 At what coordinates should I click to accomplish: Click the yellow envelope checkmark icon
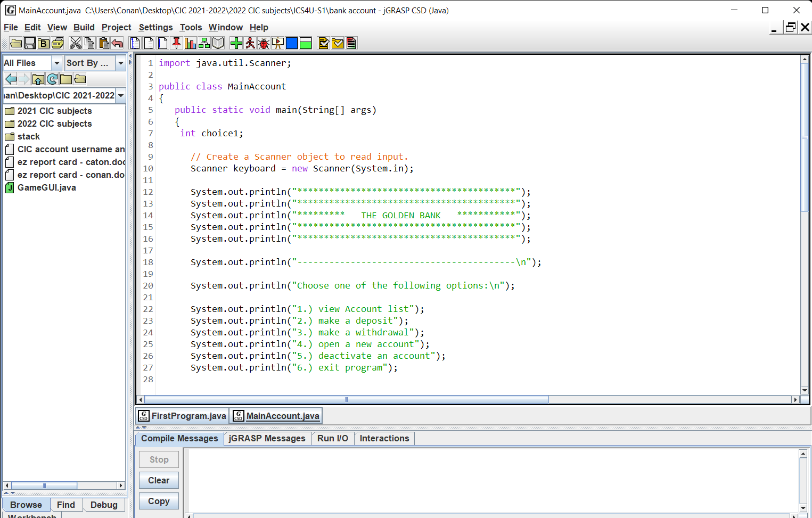(338, 43)
